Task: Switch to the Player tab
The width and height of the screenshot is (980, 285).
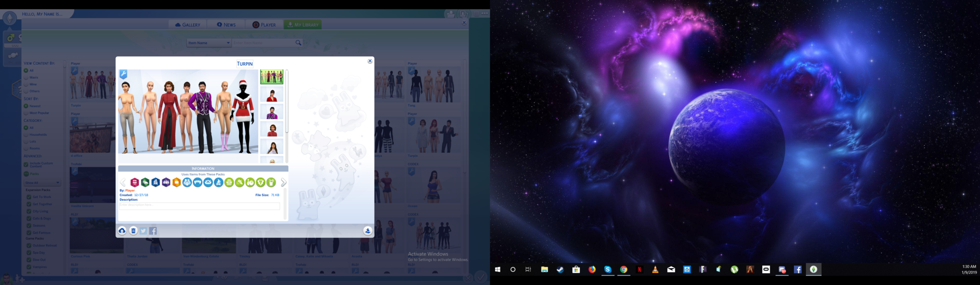Action: coord(264,25)
